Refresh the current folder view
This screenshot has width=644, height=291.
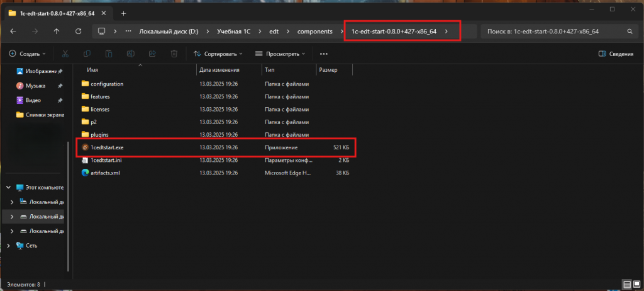(x=79, y=31)
